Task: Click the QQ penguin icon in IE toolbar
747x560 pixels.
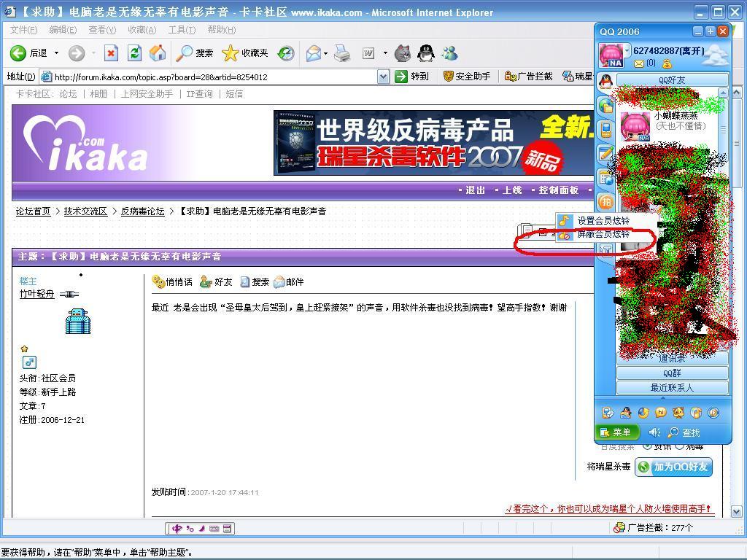Action: [425, 52]
